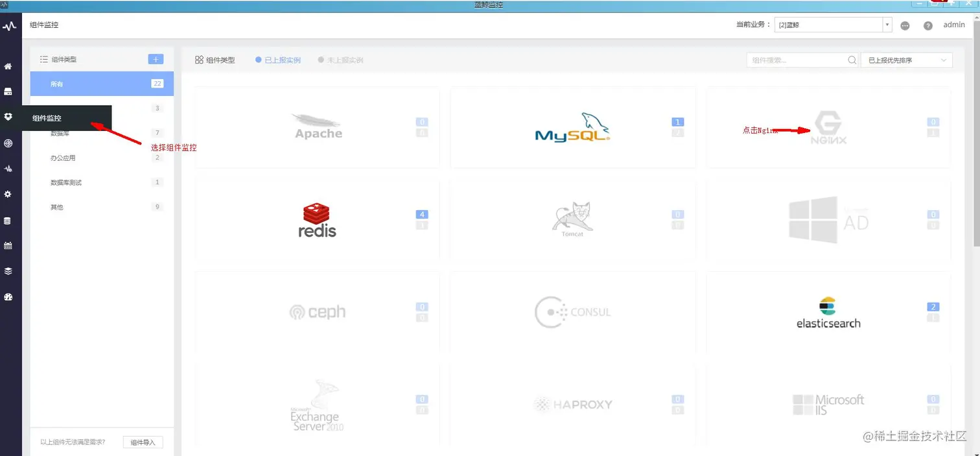Click the 以上组件无法满足需求? text
Viewport: 980px width, 456px height.
click(x=73, y=442)
